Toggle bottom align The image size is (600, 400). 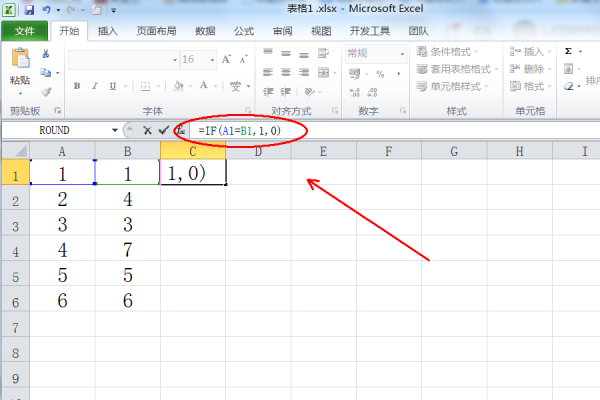tap(304, 55)
